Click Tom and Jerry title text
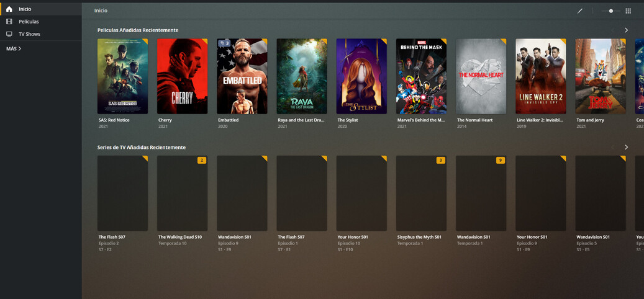 [591, 120]
